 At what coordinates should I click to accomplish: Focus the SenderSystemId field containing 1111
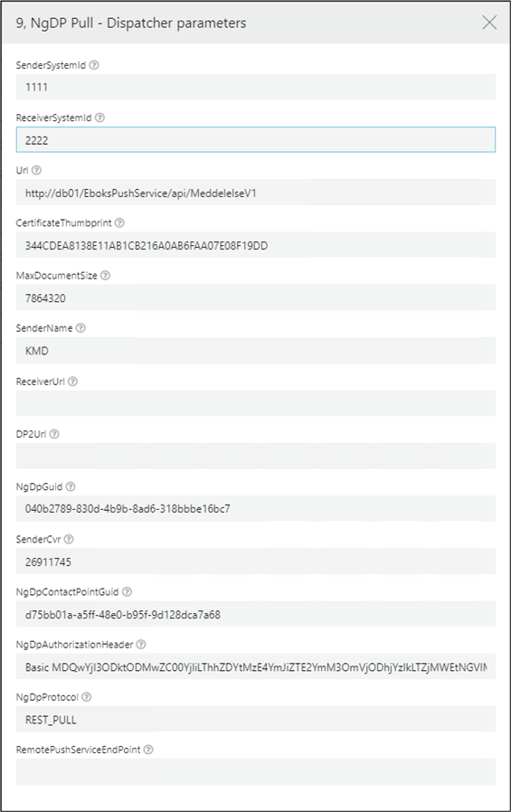(256, 87)
